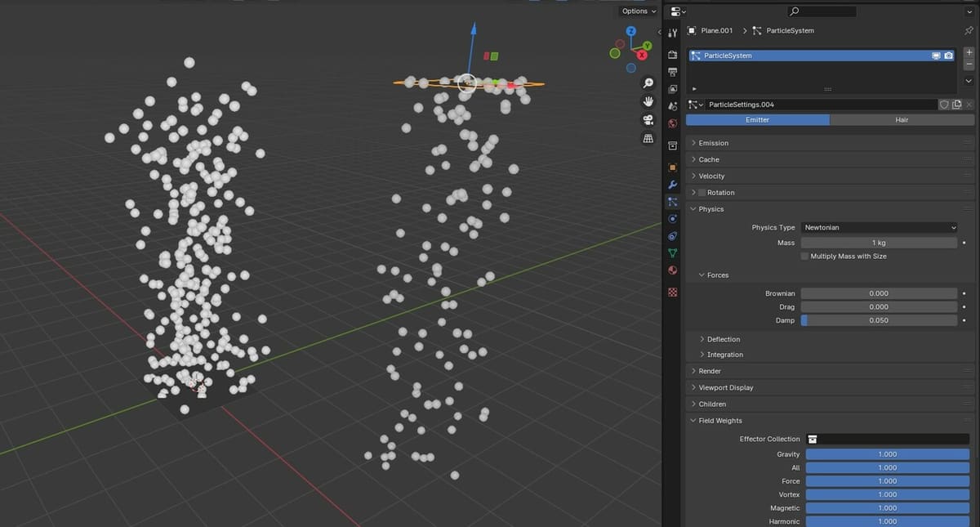The image size is (980, 527).
Task: Open the View Layer properties tab icon
Action: tap(673, 89)
